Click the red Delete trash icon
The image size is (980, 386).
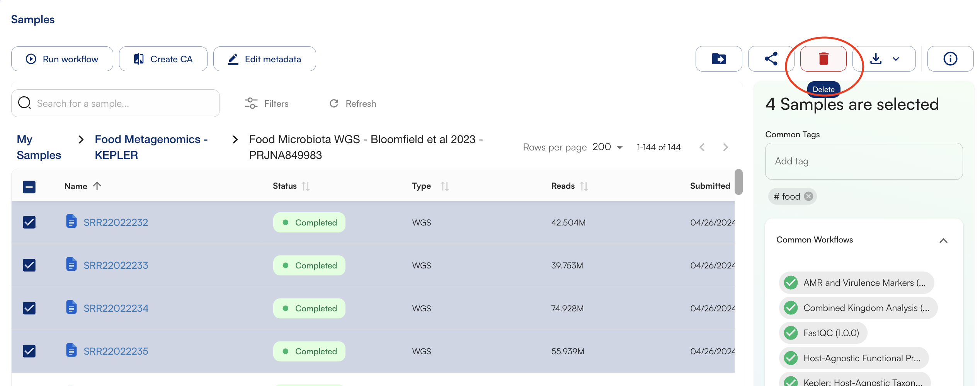click(x=823, y=59)
